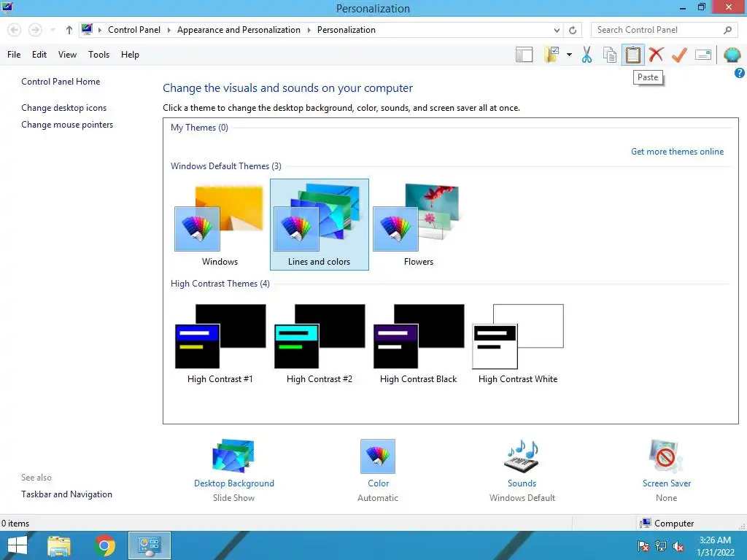
Task: Apply the Windows theme
Action: pos(220,225)
